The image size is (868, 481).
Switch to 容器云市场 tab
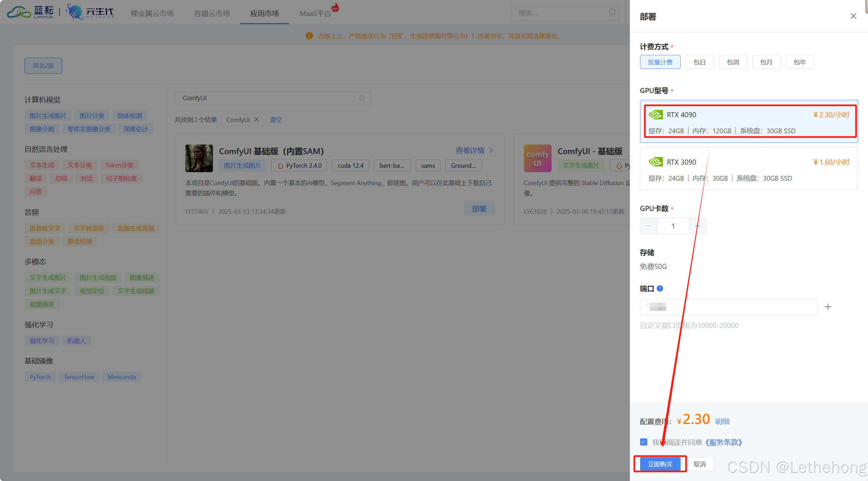click(x=212, y=13)
